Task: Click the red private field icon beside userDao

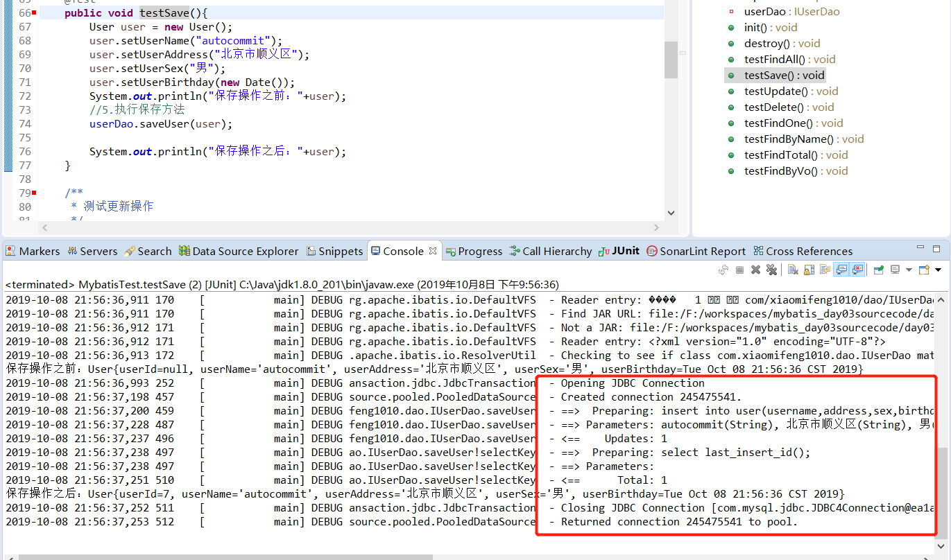Action: (x=731, y=12)
